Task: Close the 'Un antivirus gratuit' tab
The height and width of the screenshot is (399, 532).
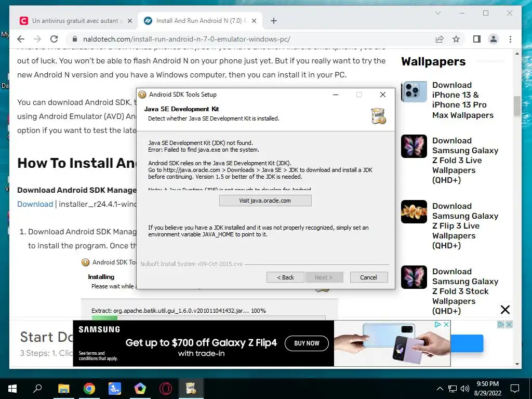Action: click(129, 21)
